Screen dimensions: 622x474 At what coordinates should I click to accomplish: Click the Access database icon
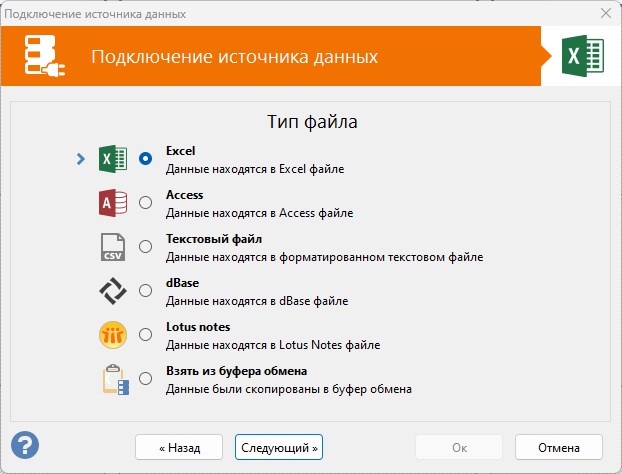point(113,203)
